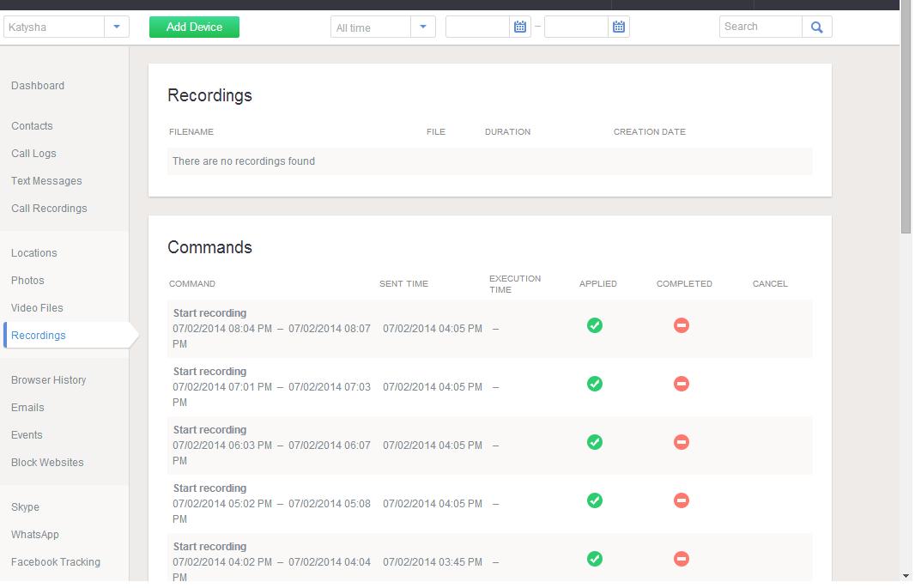Go to Browser History section
The width and height of the screenshot is (915, 588).
49,380
